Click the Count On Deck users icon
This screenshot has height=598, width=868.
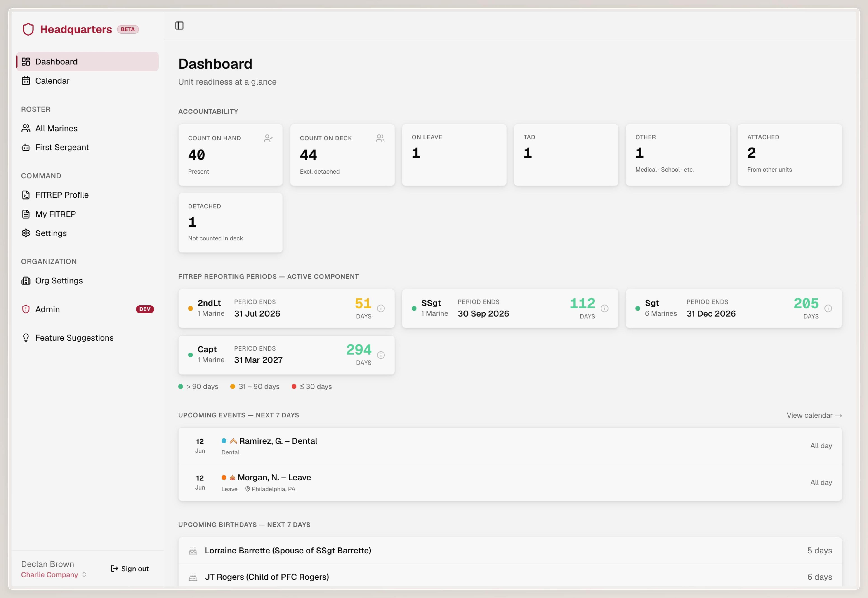click(x=380, y=138)
